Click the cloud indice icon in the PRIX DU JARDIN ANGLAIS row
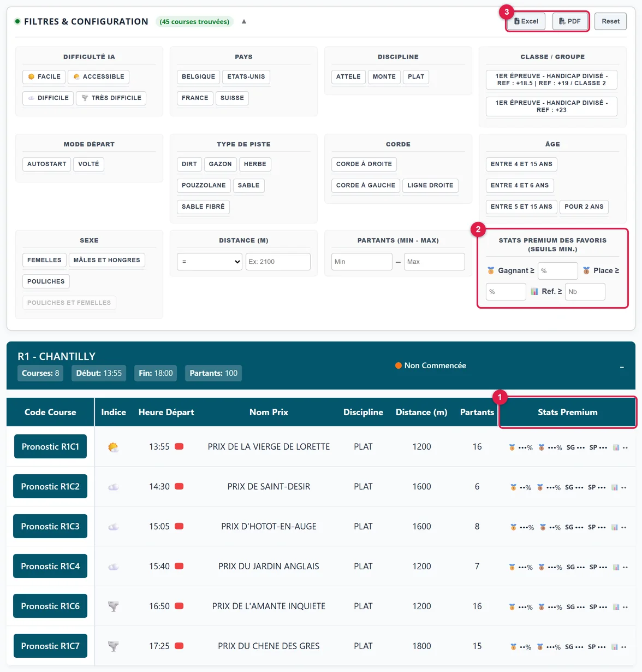The height and width of the screenshot is (672, 642). (x=114, y=567)
